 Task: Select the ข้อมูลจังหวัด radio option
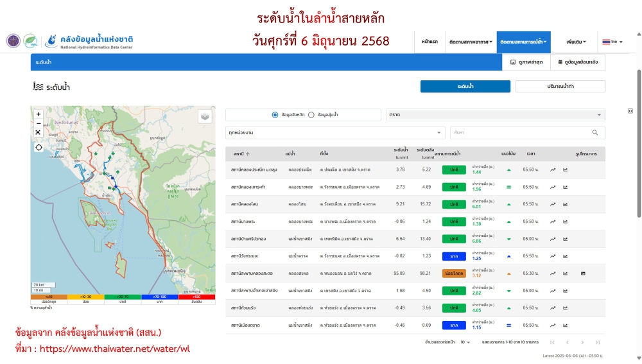pyautogui.click(x=275, y=115)
